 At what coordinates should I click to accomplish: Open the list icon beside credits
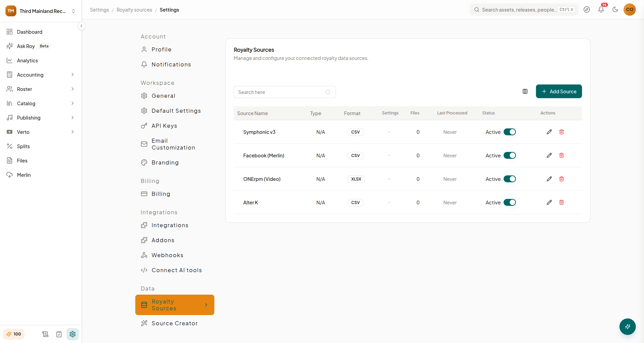click(x=45, y=334)
